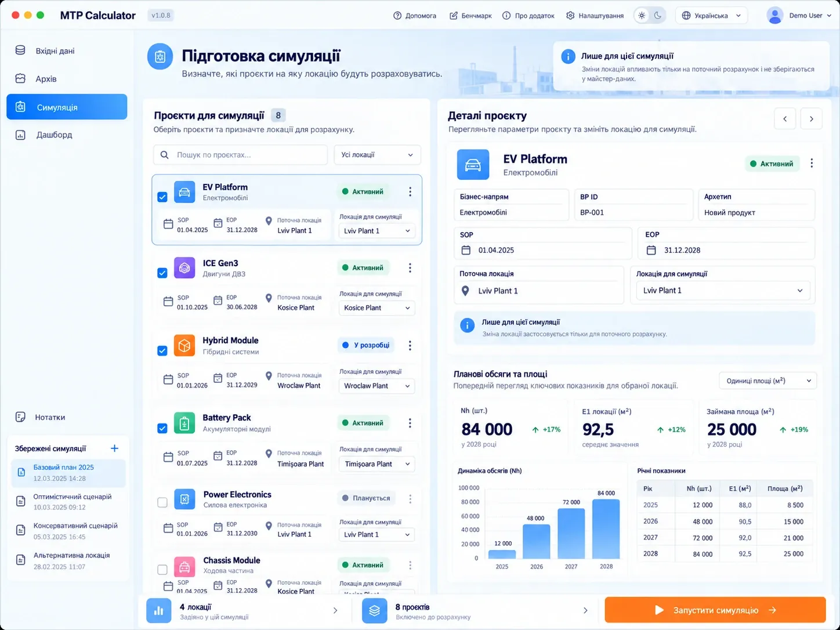Open kebab menu for Battery Pack project
This screenshot has height=630, width=840.
410,423
